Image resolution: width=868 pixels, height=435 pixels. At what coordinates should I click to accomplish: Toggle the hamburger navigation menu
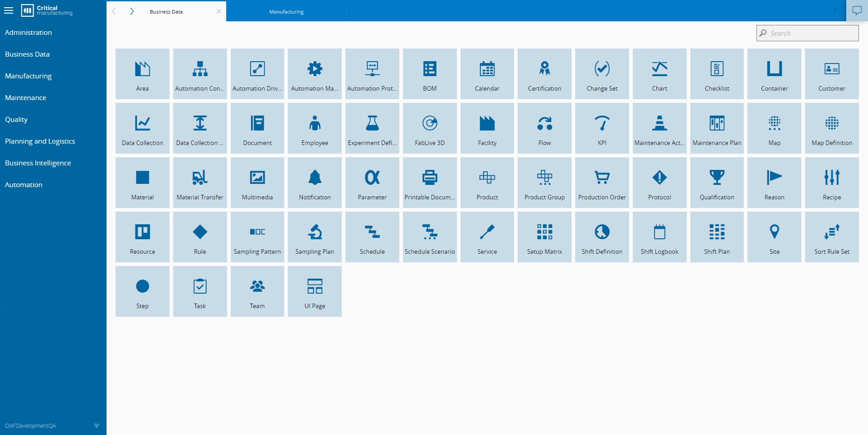(9, 10)
